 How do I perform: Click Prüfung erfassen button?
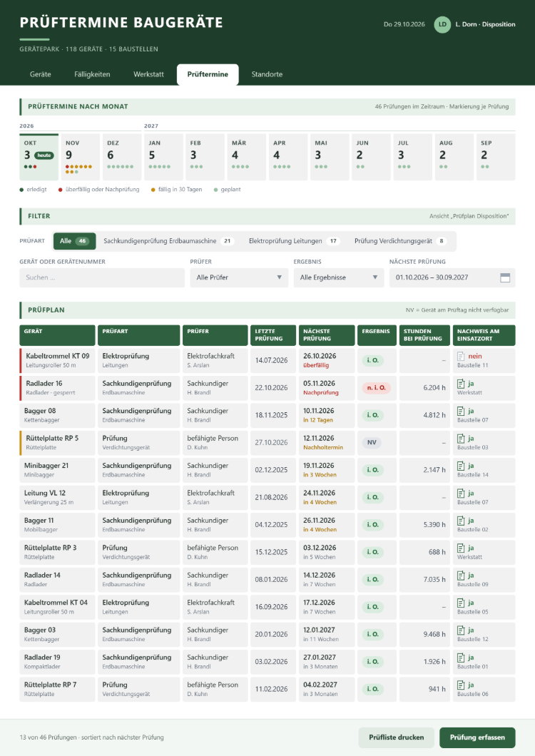477,737
